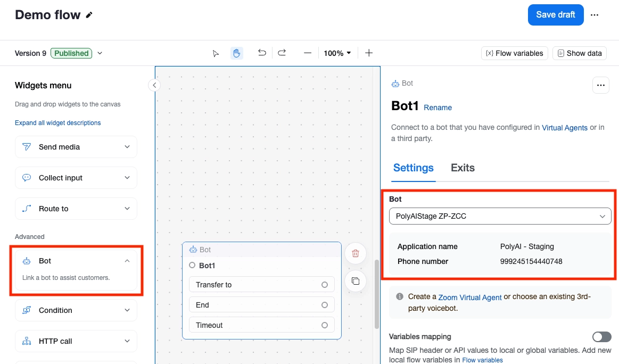This screenshot has width=619, height=364.
Task: Click the phone number 999245154440748
Action: (x=531, y=261)
